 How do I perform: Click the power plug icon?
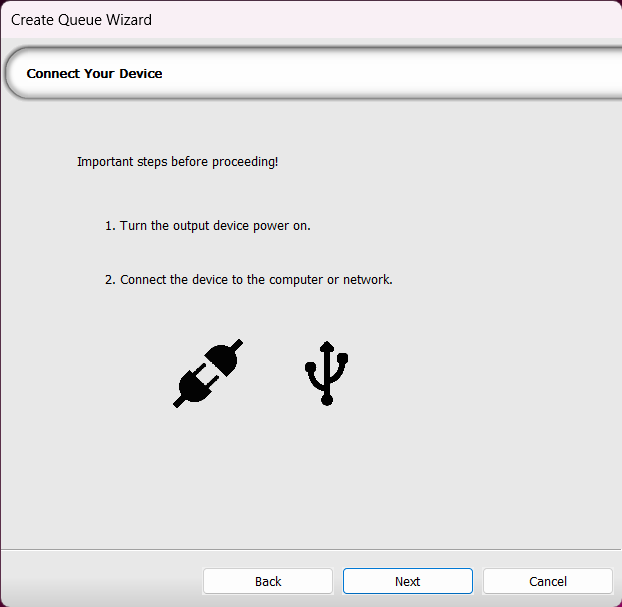click(208, 373)
